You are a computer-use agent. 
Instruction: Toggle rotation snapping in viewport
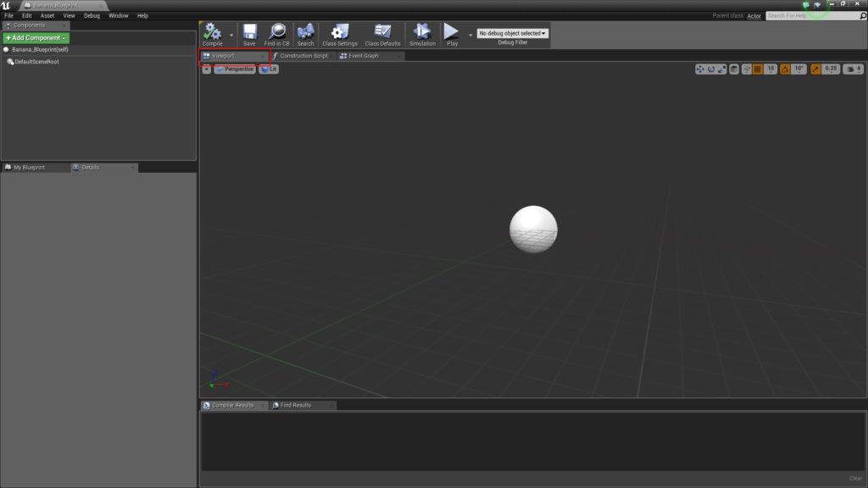(785, 69)
